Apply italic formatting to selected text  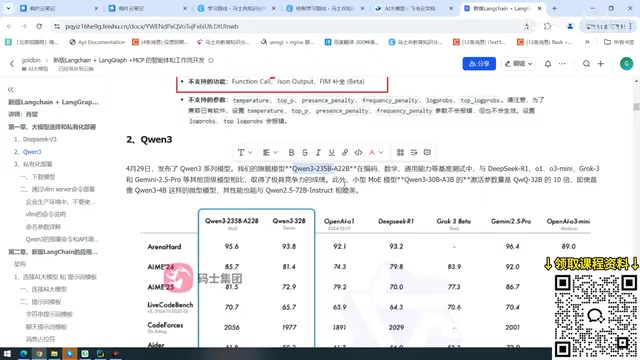318,152
